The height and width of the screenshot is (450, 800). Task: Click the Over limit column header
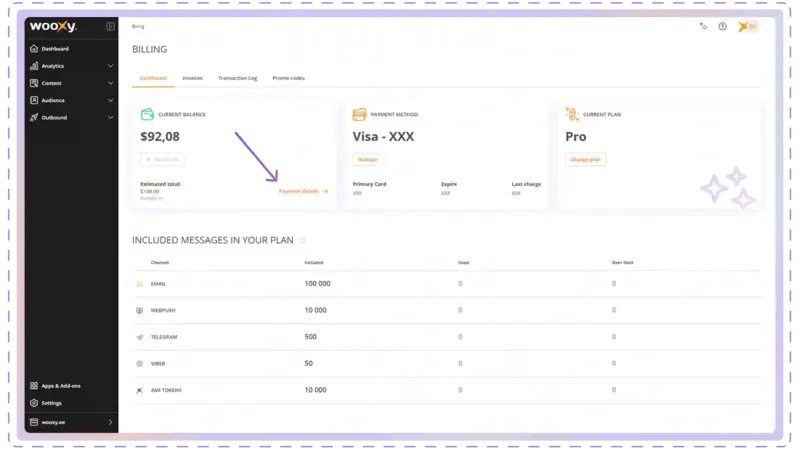coord(622,263)
